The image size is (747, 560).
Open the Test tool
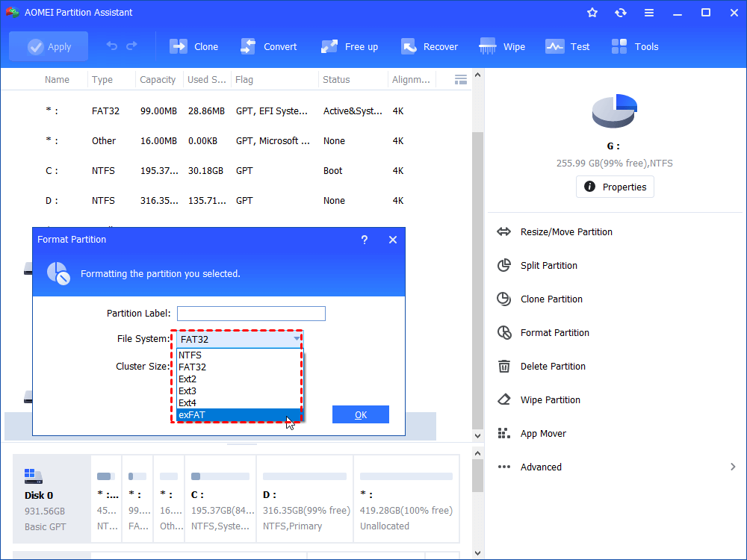(x=568, y=46)
